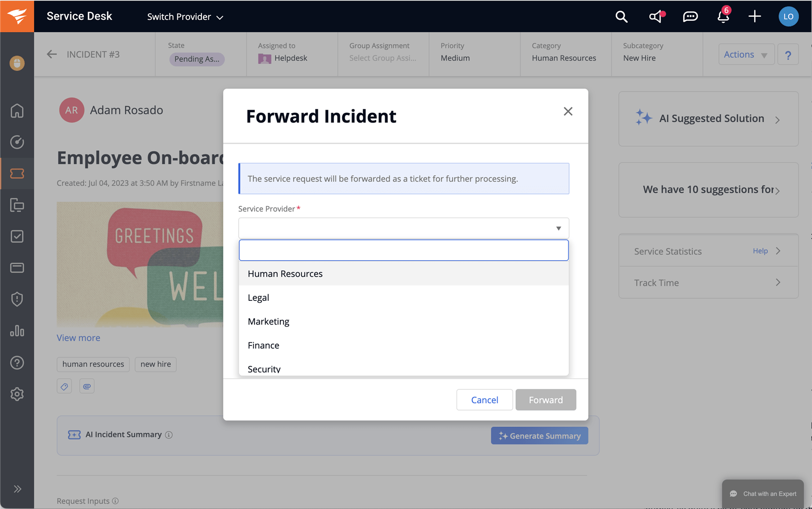812x509 pixels.
Task: Close the Forward Incident dialog
Action: (568, 112)
